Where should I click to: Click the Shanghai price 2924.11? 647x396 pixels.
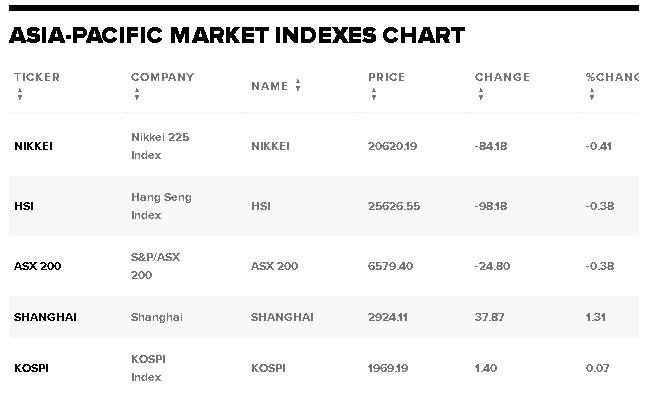tap(388, 317)
